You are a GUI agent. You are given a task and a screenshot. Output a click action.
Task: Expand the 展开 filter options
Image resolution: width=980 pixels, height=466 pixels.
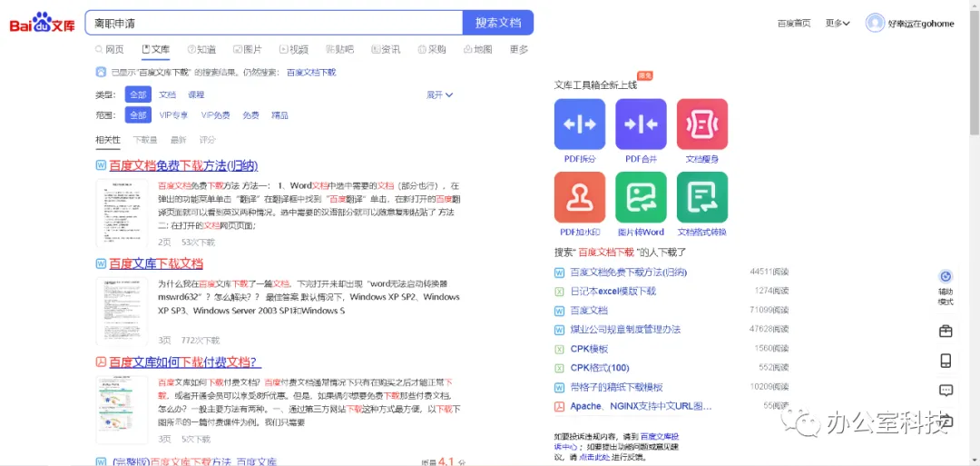pyautogui.click(x=440, y=94)
